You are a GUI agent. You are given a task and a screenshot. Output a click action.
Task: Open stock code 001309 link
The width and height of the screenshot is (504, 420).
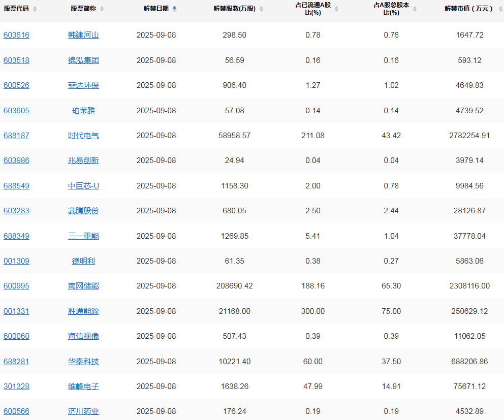tap(16, 261)
